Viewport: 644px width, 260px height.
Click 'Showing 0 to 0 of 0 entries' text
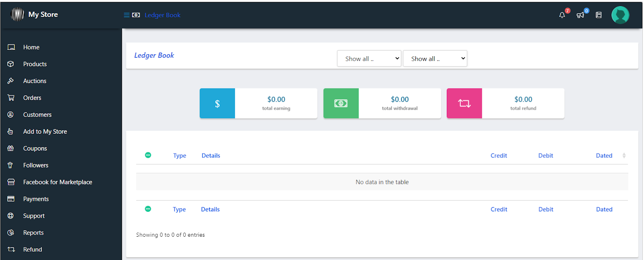tap(170, 235)
